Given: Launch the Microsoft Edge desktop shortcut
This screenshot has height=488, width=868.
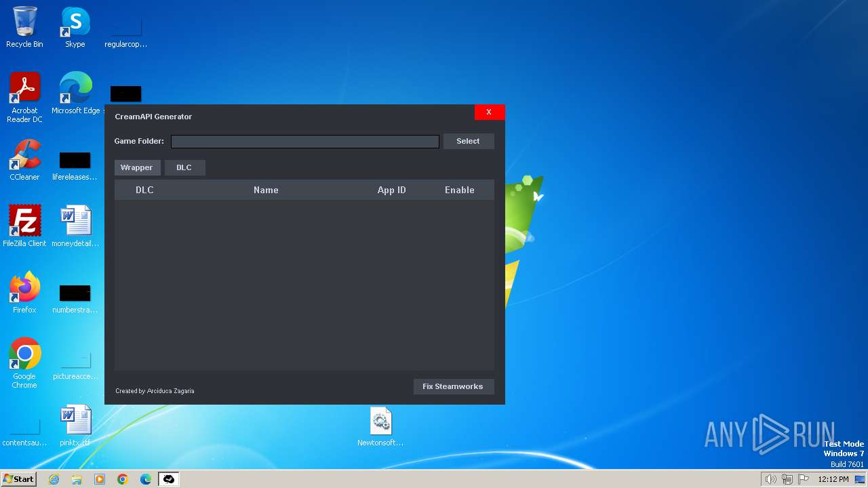Looking at the screenshot, I should 75,94.
